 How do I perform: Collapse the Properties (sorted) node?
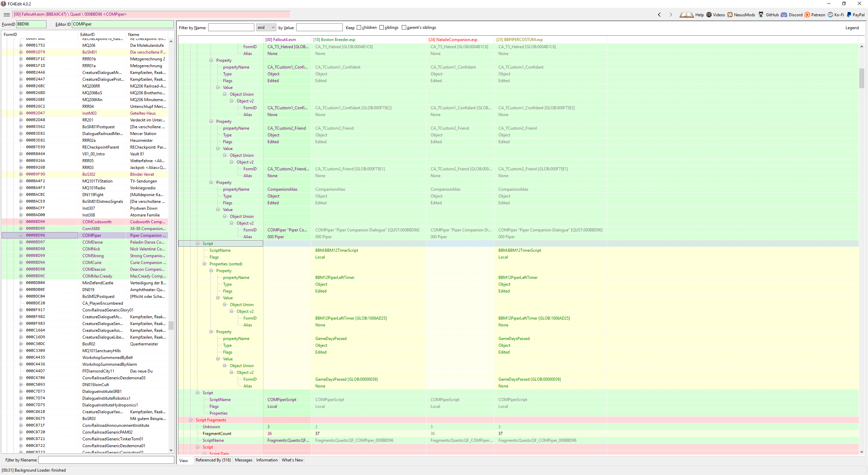point(204,264)
